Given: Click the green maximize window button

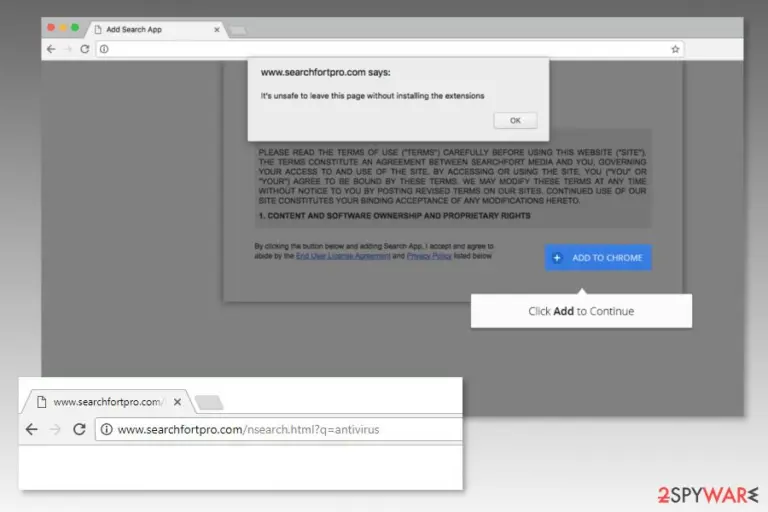Looking at the screenshot, I should (x=74, y=27).
